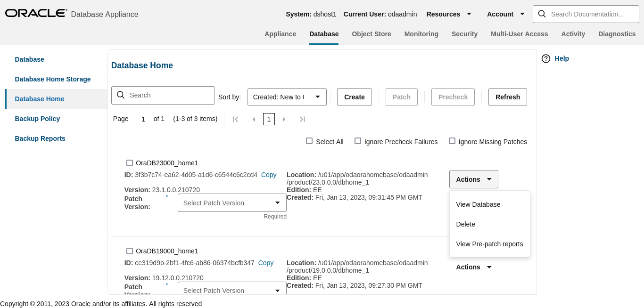Click the '(1-3 of 3 items)' text
Image resolution: width=644 pixels, height=308 pixels.
[195, 119]
